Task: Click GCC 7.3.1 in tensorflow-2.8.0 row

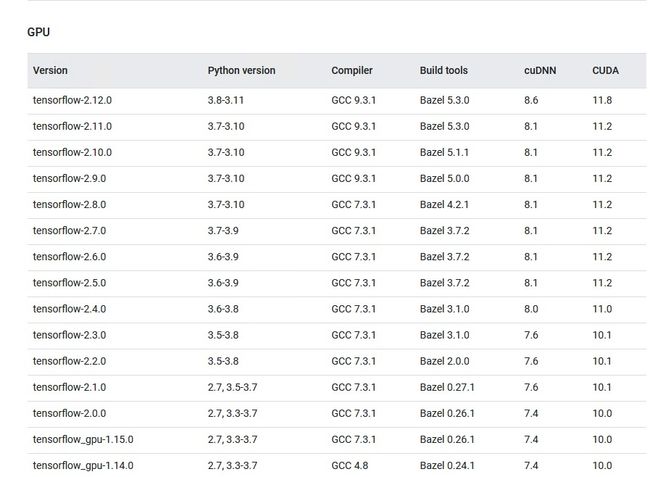Action: coord(353,205)
